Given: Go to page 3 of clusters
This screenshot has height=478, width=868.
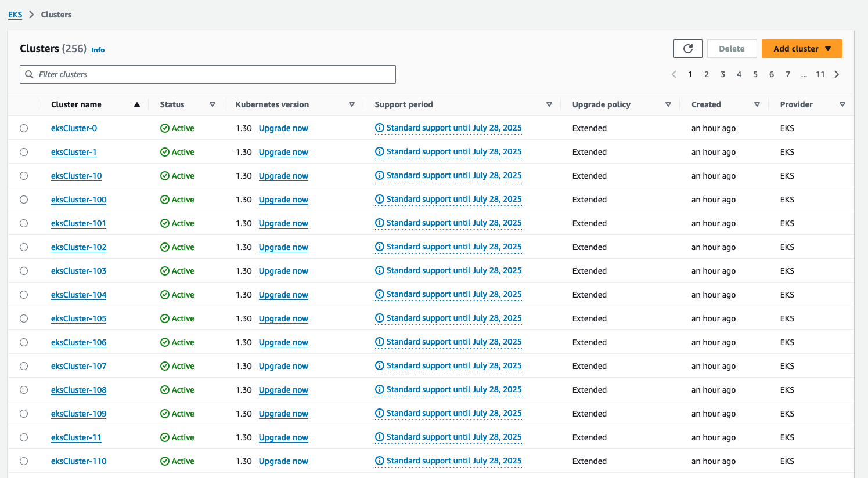Looking at the screenshot, I should [723, 74].
